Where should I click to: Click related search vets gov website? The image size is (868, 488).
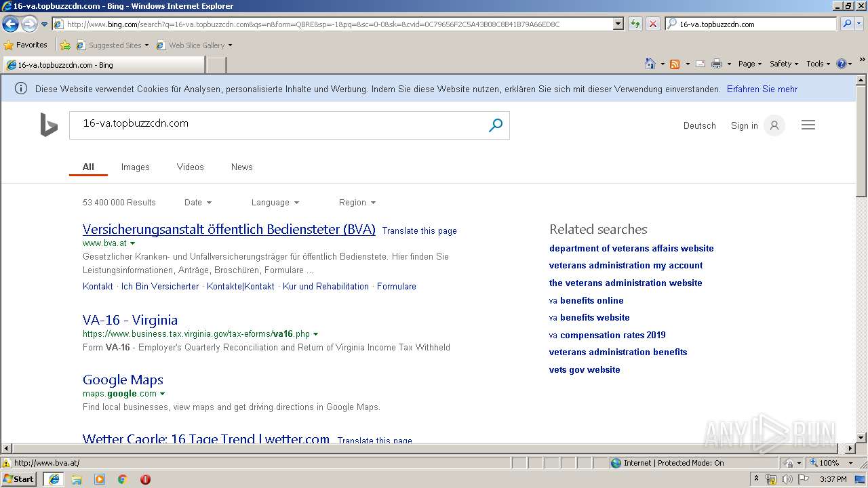(585, 369)
